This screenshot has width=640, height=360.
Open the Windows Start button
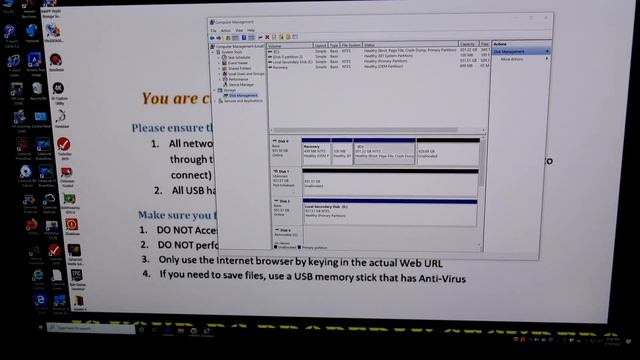click(x=40, y=327)
